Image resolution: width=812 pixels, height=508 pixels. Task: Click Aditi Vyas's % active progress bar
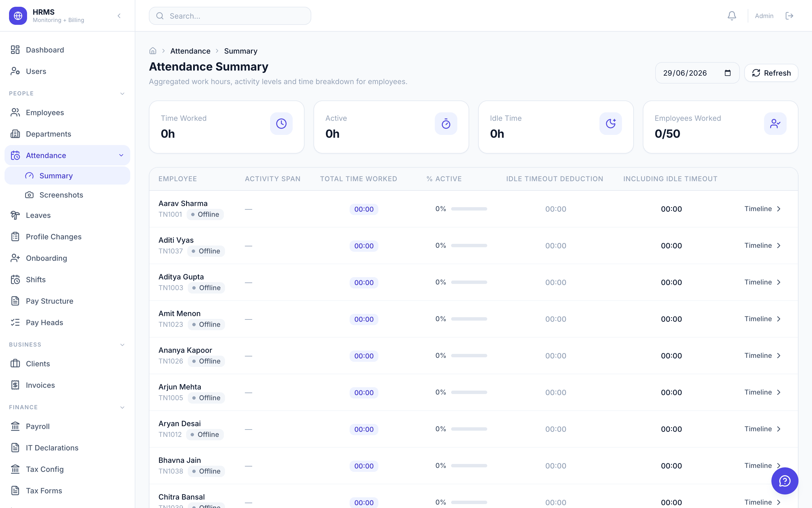469,246
